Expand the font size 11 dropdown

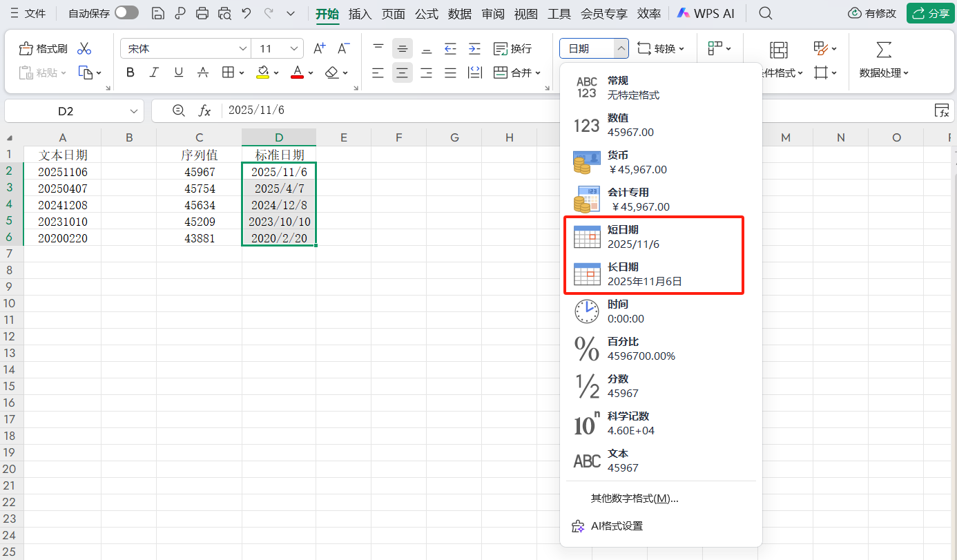tap(293, 48)
